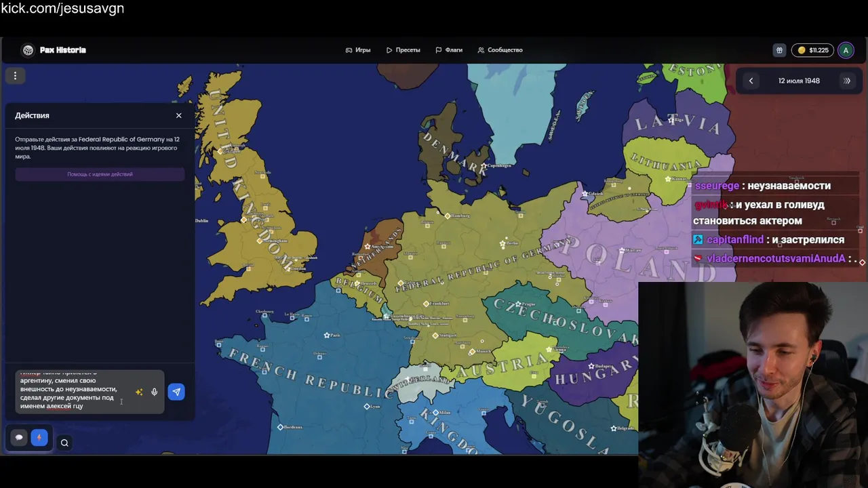This screenshot has width=868, height=488.
Task: Go to previous date with left chevron
Action: pyautogui.click(x=751, y=81)
